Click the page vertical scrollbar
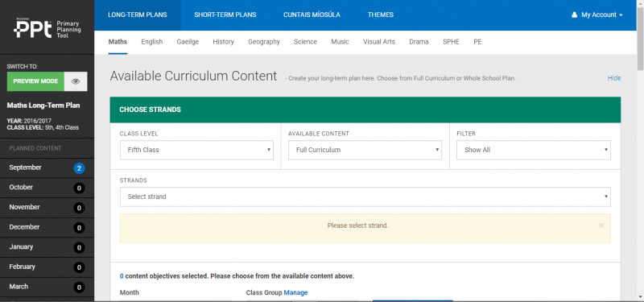Image resolution: width=644 pixels, height=302 pixels. pyautogui.click(x=640, y=151)
